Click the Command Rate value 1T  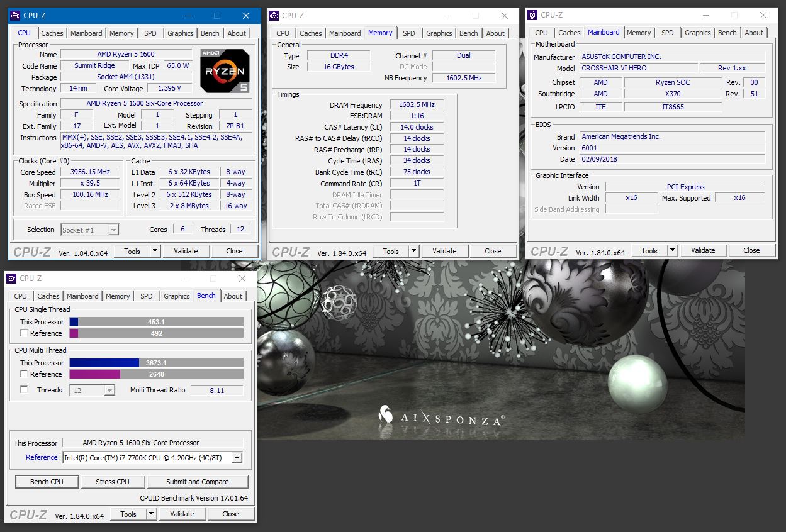[417, 183]
